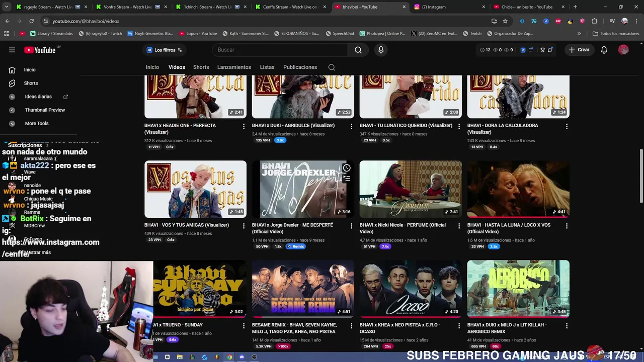Image resolution: width=644 pixels, height=362 pixels.
Task: Show hidden bookmarks with double chevron
Action: coord(579,34)
